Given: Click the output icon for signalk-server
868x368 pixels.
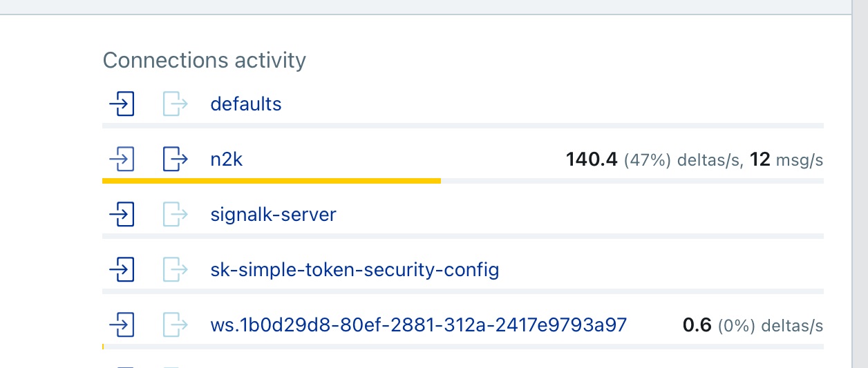Looking at the screenshot, I should 176,214.
